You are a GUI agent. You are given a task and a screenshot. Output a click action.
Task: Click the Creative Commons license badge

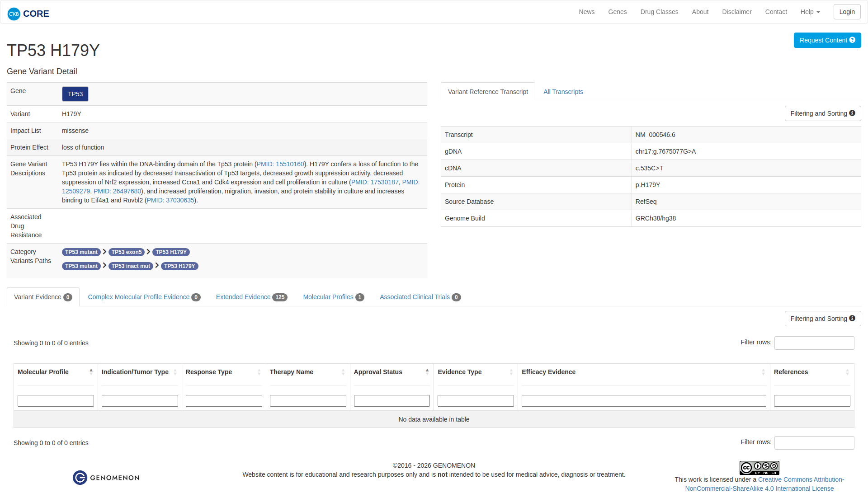coord(759,468)
